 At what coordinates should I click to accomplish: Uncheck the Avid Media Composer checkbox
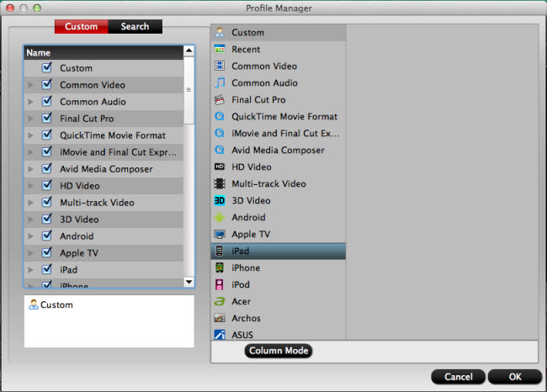click(47, 168)
